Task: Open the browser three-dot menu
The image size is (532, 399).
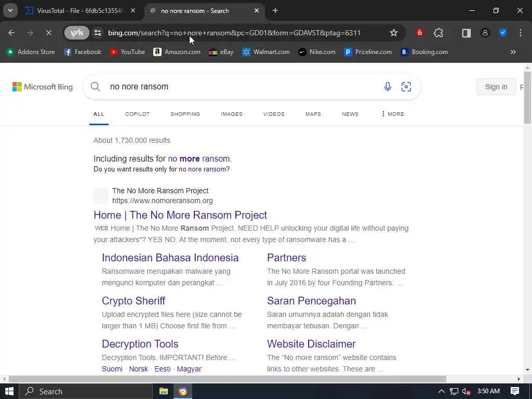Action: [521, 33]
